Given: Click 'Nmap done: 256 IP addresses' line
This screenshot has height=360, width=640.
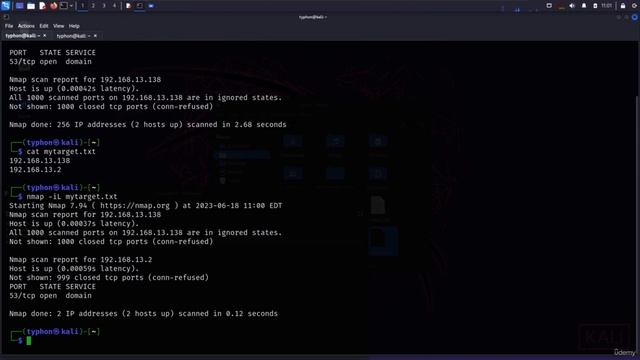Looking at the screenshot, I should click(x=148, y=124).
